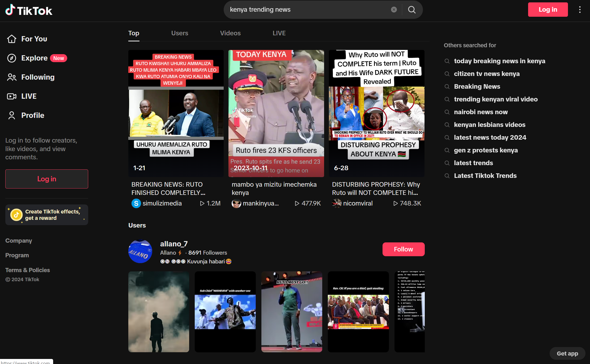Click search icon beside 'latest trends'

point(447,163)
